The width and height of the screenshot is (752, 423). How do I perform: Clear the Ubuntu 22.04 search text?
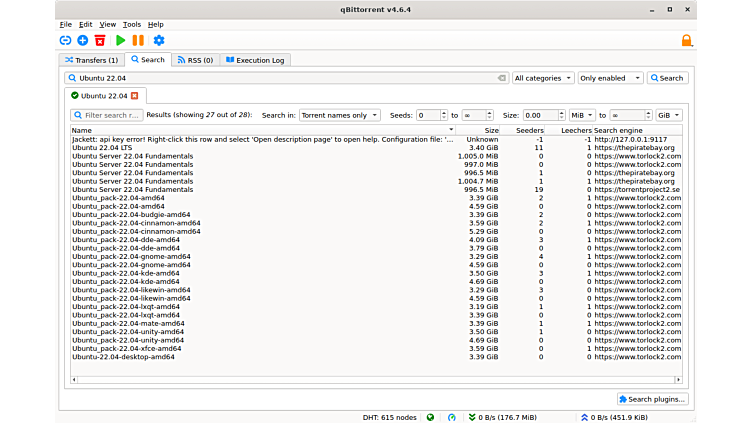(502, 78)
